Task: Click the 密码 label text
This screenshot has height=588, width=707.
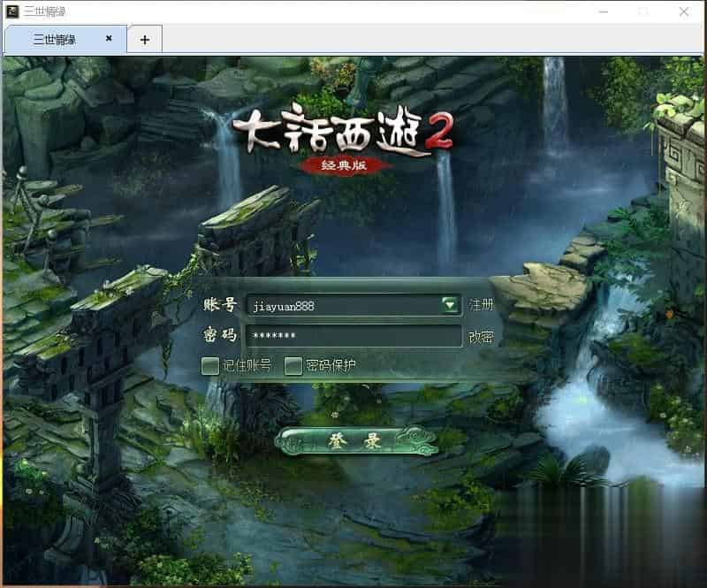Action: tap(220, 336)
